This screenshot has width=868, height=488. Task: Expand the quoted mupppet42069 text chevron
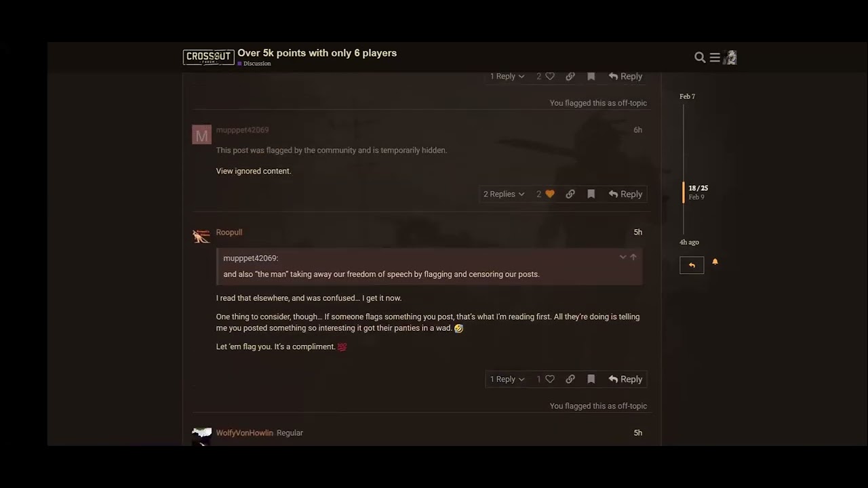623,258
